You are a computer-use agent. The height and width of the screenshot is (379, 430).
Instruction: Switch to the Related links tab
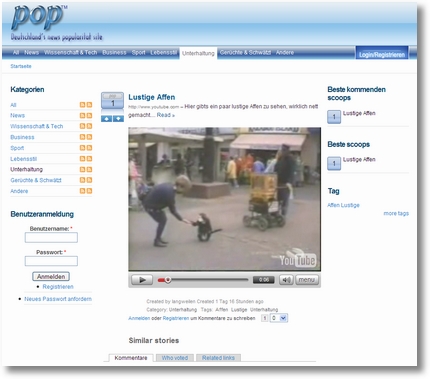(218, 358)
